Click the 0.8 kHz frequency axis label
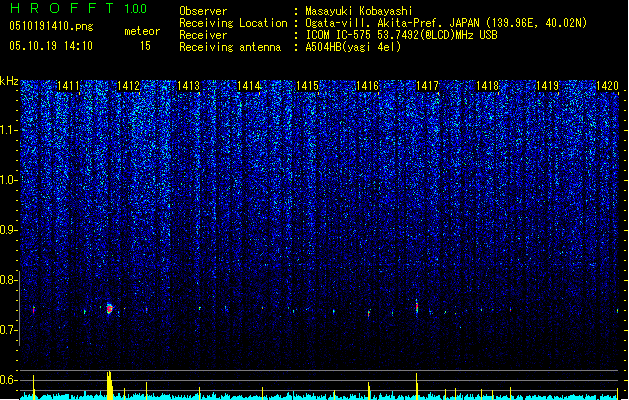Image resolution: width=629 pixels, height=400 pixels. (8, 280)
